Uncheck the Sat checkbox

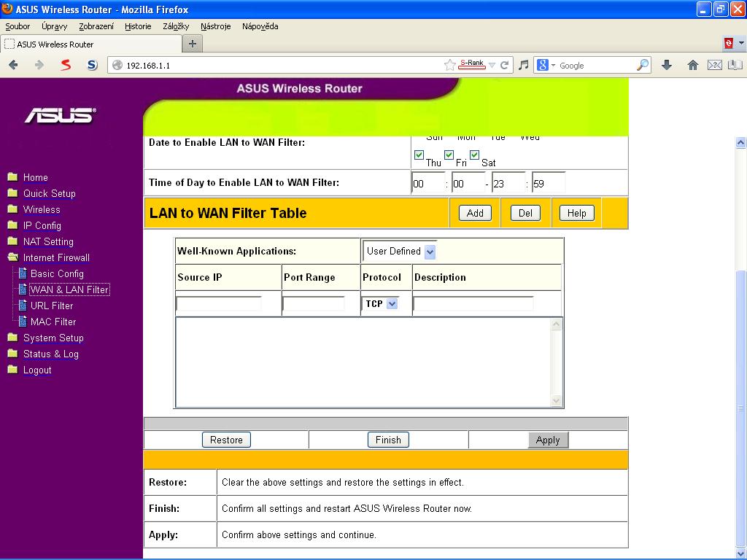click(474, 155)
